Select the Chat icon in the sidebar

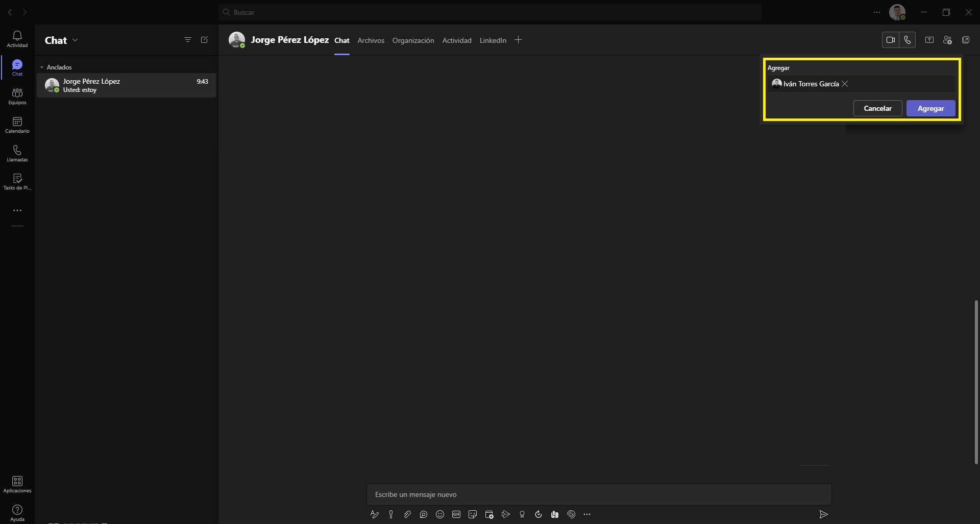(17, 67)
